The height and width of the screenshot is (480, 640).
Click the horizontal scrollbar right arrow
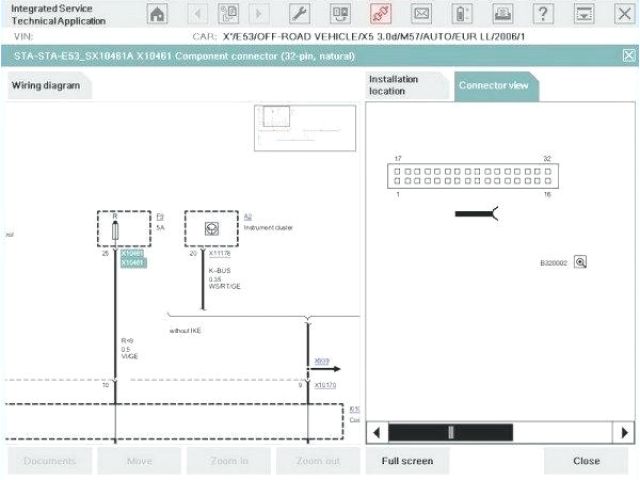tap(625, 432)
